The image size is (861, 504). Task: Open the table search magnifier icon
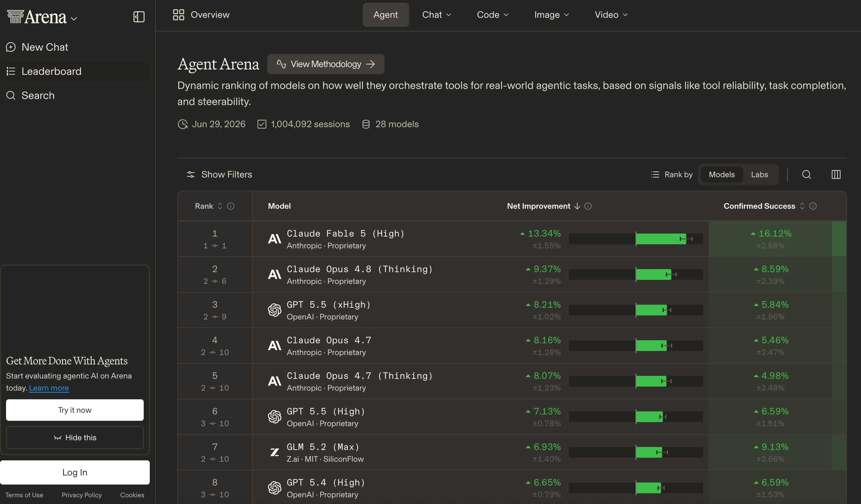[806, 174]
